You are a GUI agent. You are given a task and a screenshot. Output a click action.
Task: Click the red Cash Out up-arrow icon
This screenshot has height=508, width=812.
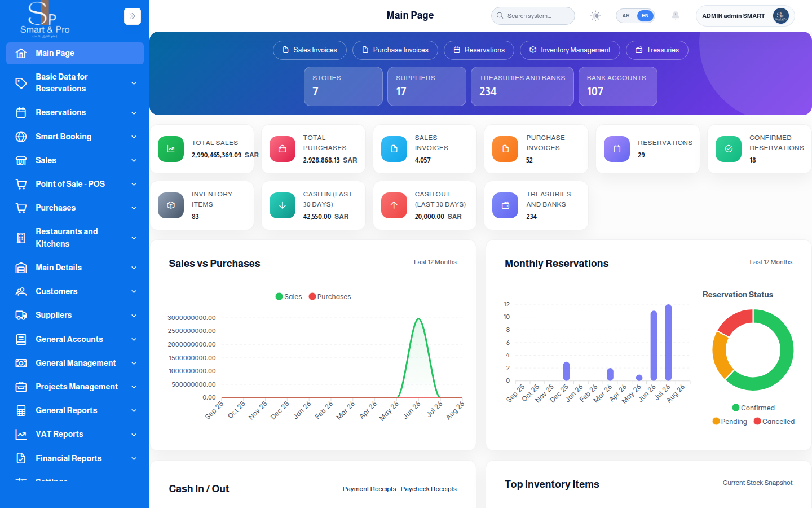(x=394, y=205)
